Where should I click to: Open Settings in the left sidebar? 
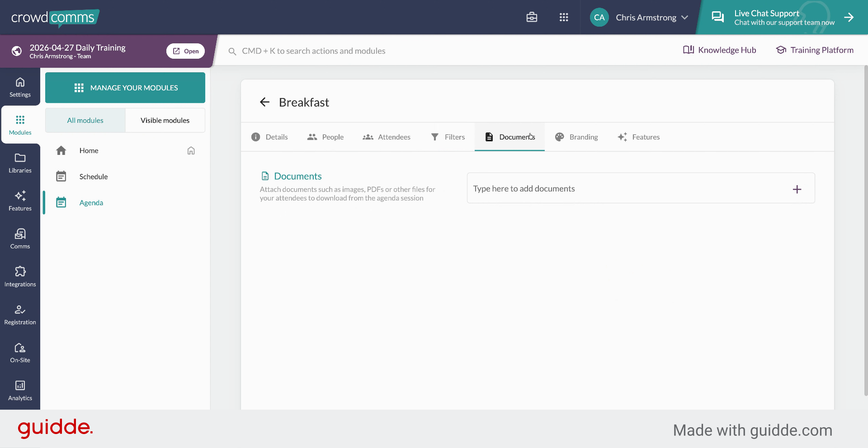pyautogui.click(x=20, y=87)
